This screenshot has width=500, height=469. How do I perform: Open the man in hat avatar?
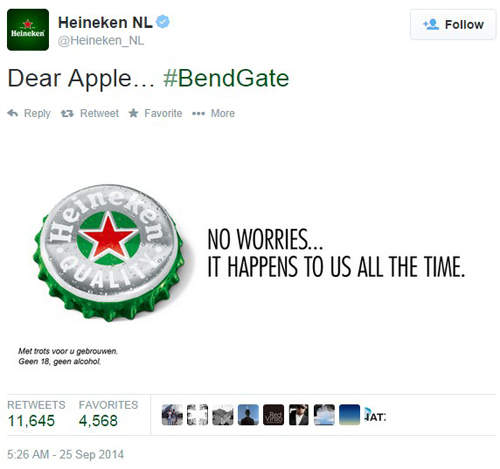(299, 415)
